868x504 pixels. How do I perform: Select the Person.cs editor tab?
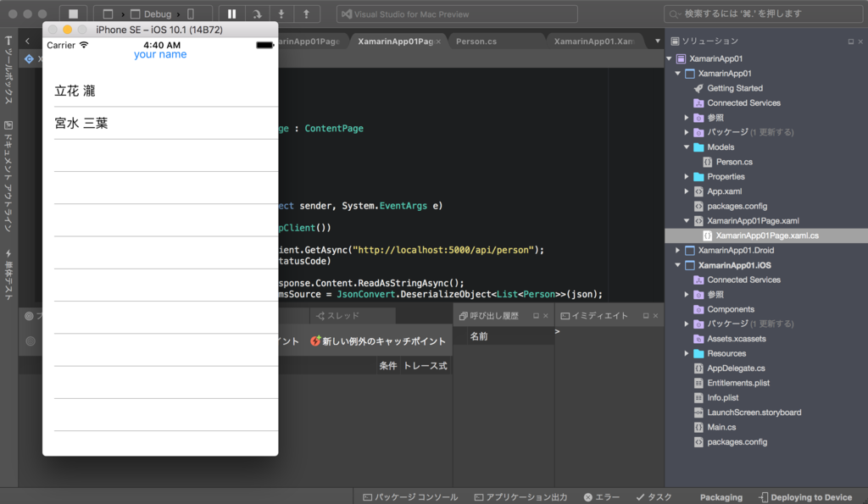[x=476, y=42]
